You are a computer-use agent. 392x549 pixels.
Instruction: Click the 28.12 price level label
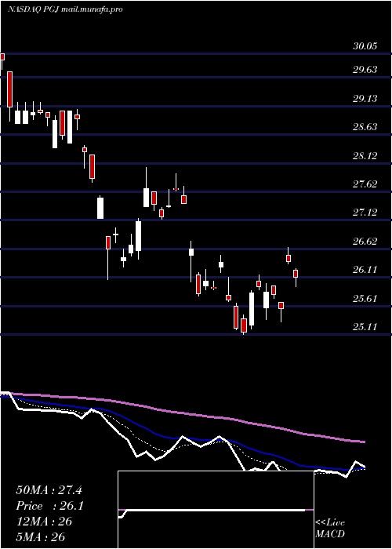(365, 155)
